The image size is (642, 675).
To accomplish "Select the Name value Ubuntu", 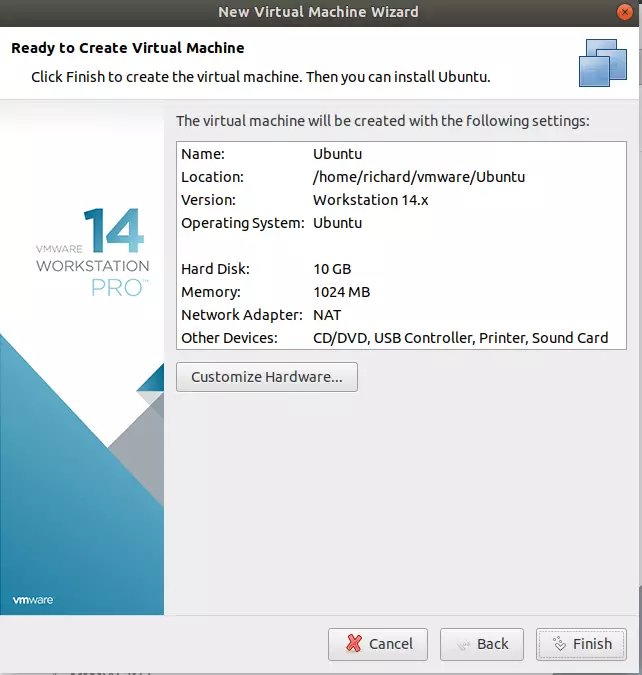I will pos(337,154).
